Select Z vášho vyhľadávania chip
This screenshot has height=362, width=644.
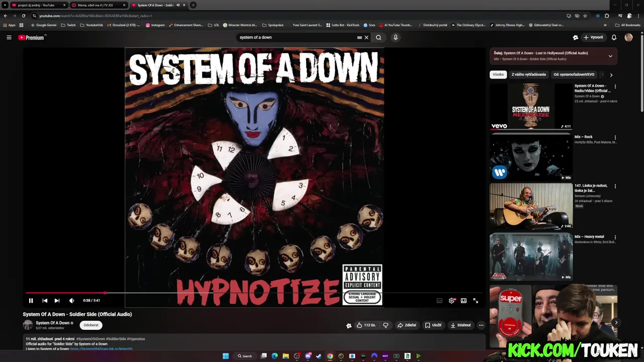click(528, 74)
